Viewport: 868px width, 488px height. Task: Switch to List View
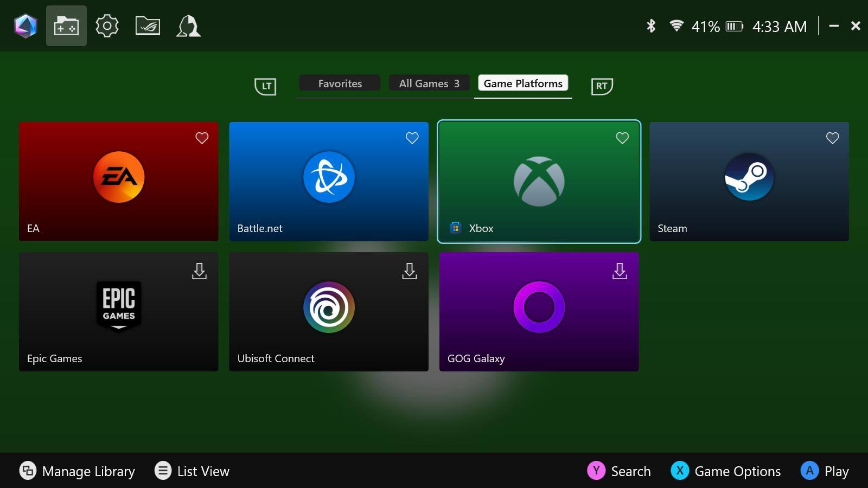click(192, 471)
